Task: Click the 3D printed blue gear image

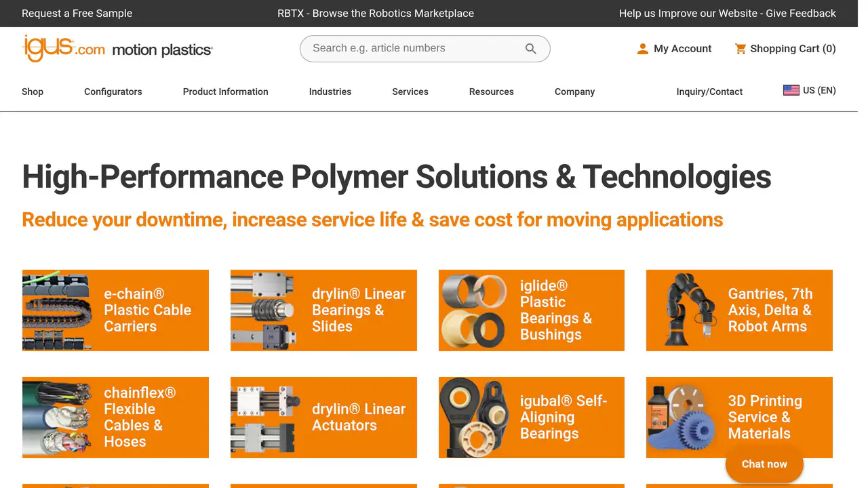Action: click(x=682, y=418)
